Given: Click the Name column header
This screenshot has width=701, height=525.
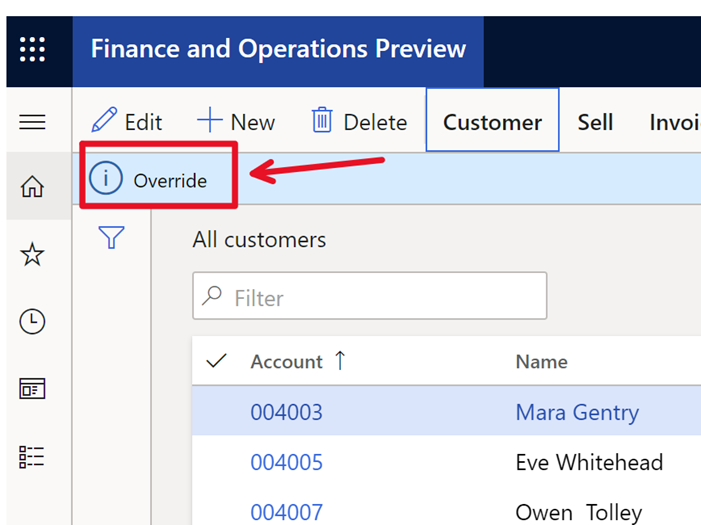Looking at the screenshot, I should [541, 362].
